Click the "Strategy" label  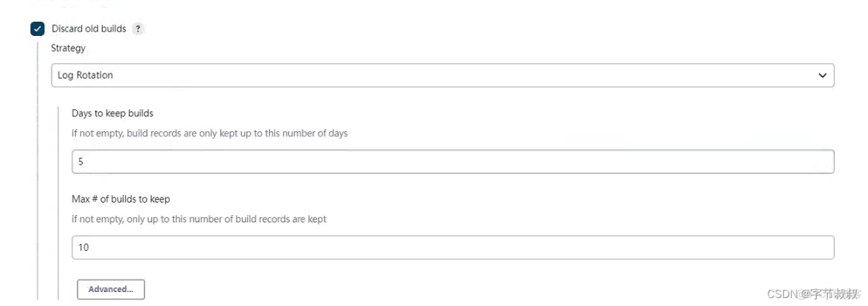pos(68,48)
